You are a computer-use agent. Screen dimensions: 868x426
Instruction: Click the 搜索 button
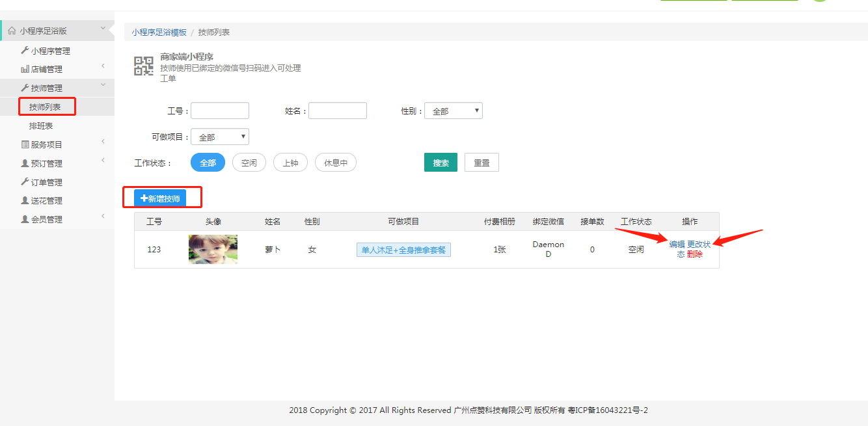click(x=441, y=163)
